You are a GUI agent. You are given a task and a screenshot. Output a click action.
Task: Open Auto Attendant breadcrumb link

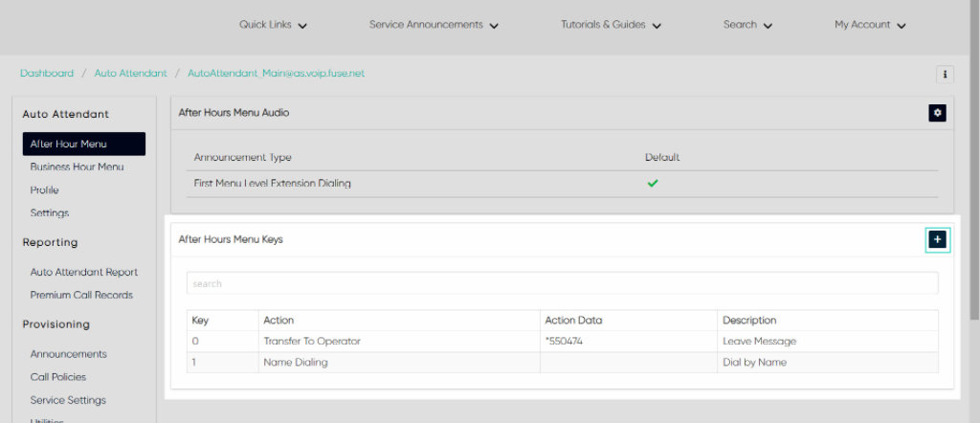coord(130,73)
